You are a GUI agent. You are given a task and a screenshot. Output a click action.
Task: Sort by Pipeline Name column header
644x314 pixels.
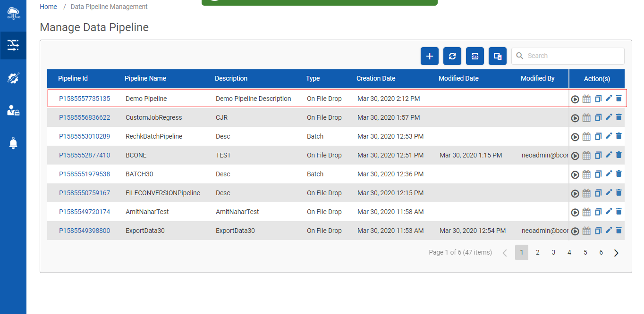pyautogui.click(x=145, y=78)
